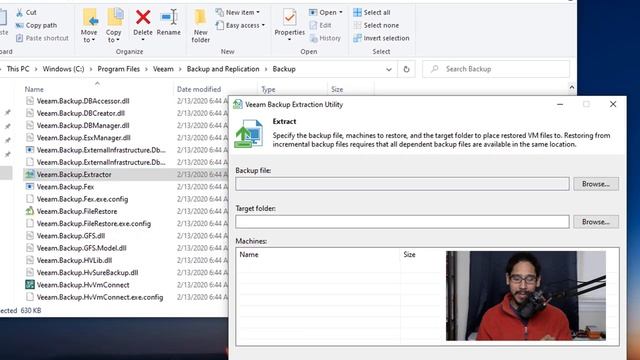Screen dimensions: 640x360
Task: Sort files by Size column
Action: point(337,89)
